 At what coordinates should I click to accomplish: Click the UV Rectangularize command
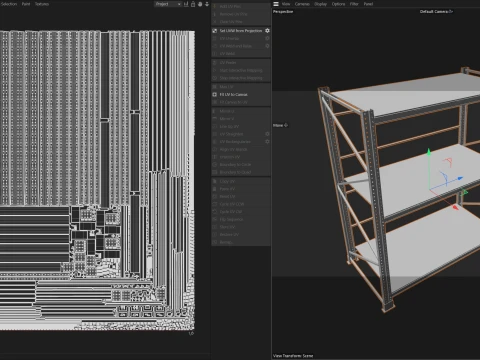[235, 142]
